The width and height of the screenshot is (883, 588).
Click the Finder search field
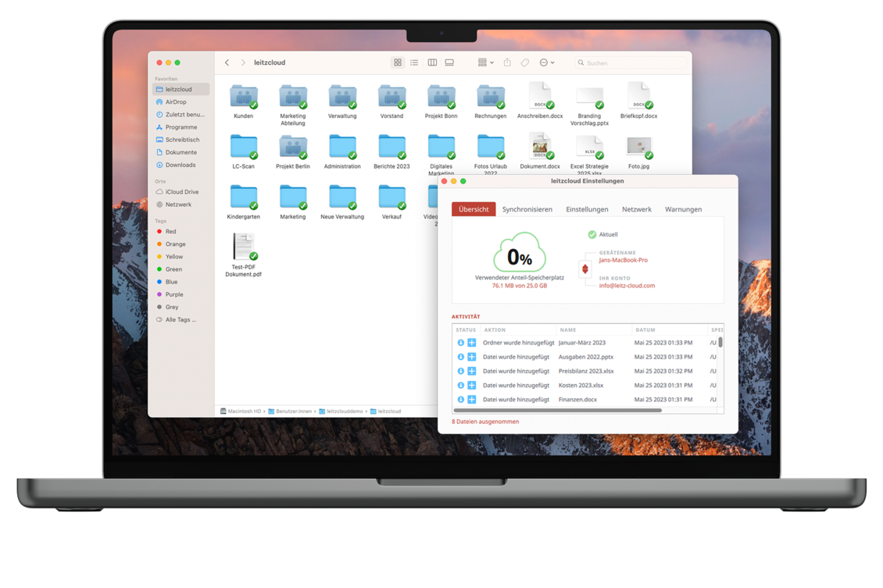click(x=633, y=62)
